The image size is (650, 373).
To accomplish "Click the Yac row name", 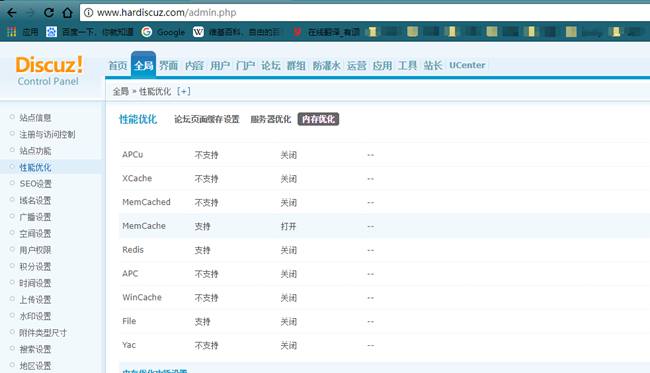I will (129, 345).
